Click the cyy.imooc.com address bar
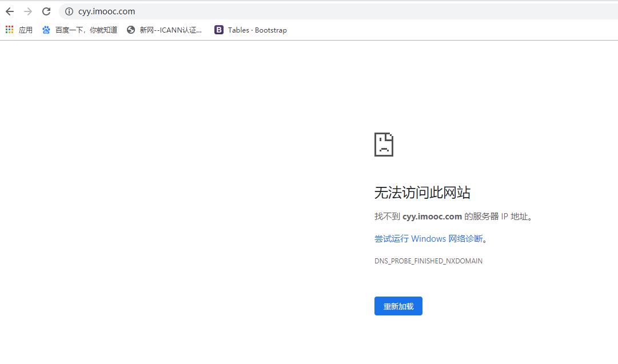The width and height of the screenshot is (618, 364). point(339,11)
